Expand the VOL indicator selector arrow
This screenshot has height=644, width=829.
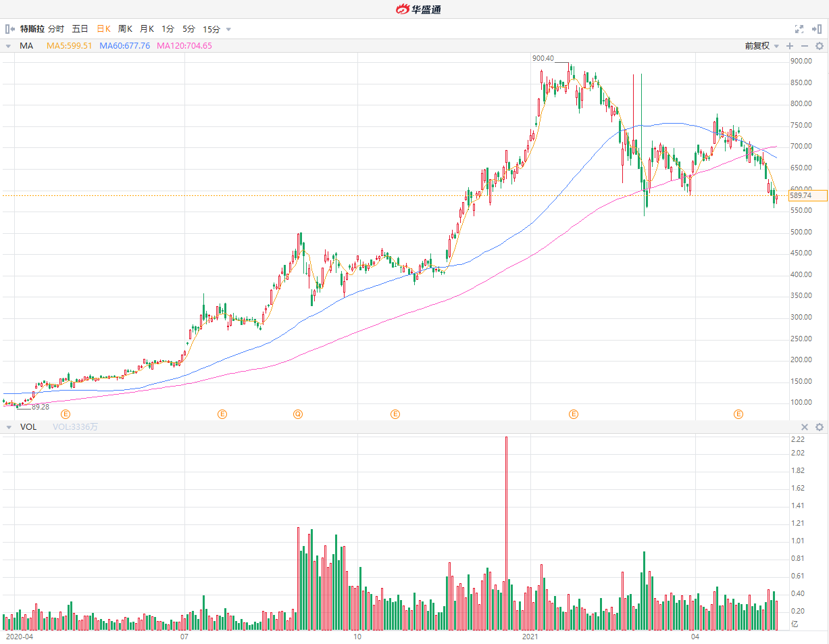(x=8, y=427)
